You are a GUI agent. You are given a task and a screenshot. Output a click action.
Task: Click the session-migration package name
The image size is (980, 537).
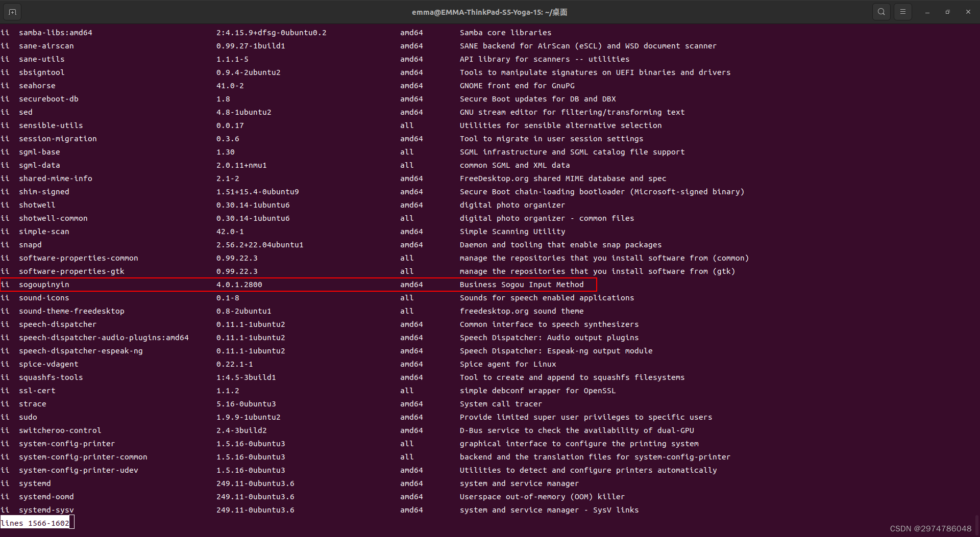pyautogui.click(x=58, y=139)
